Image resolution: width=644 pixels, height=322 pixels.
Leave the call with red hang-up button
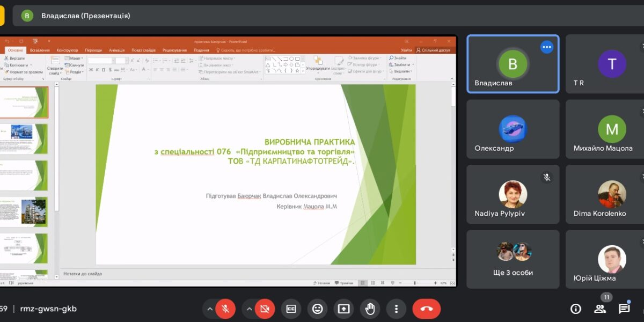tap(426, 309)
